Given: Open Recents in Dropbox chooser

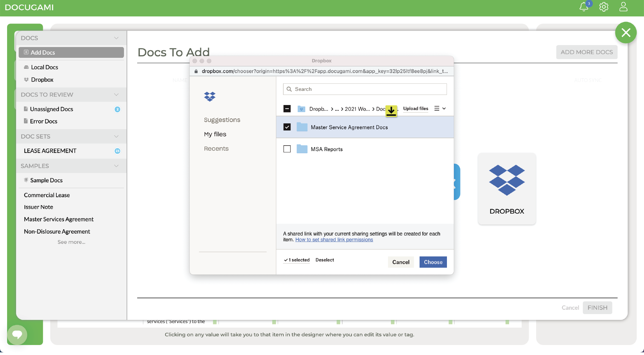Looking at the screenshot, I should pos(216,148).
